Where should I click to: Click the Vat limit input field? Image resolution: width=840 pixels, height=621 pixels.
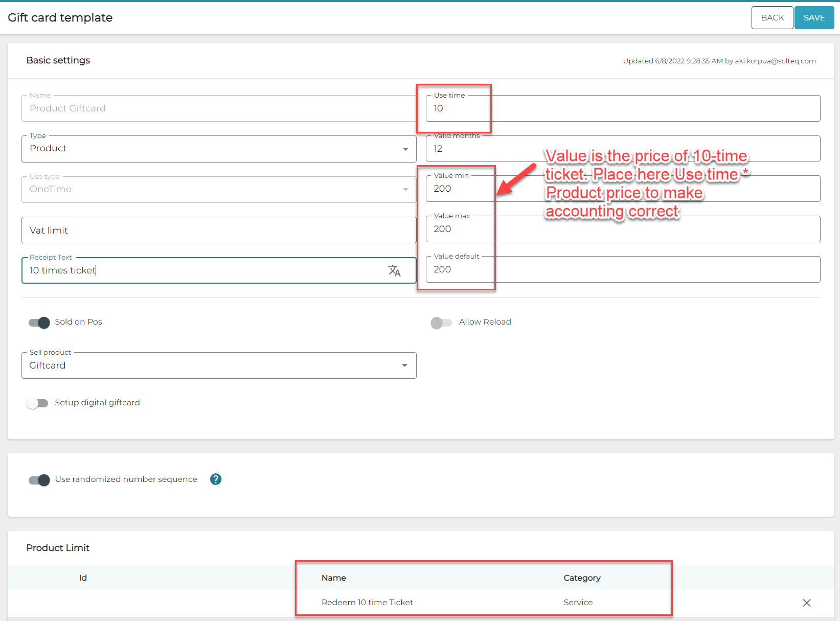pos(219,231)
